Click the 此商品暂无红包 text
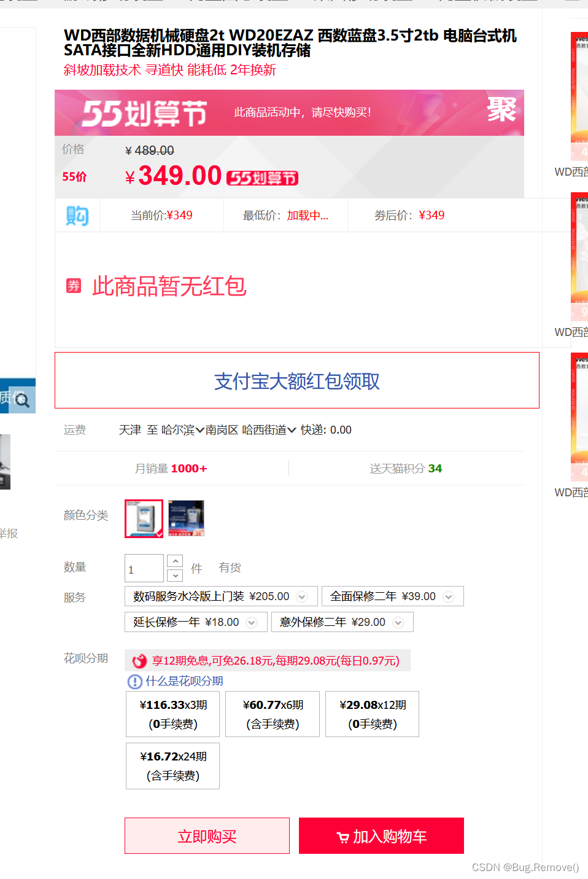Image resolution: width=588 pixels, height=879 pixels. click(169, 286)
